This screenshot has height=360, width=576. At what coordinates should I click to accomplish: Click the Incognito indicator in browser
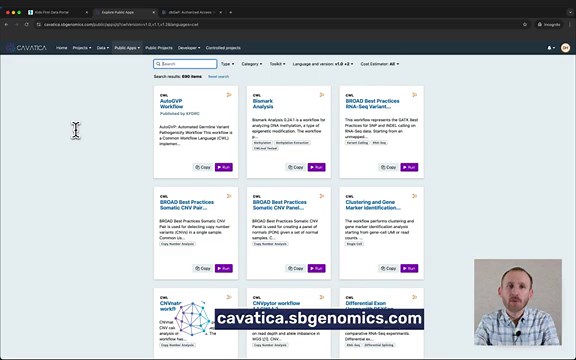549,25
